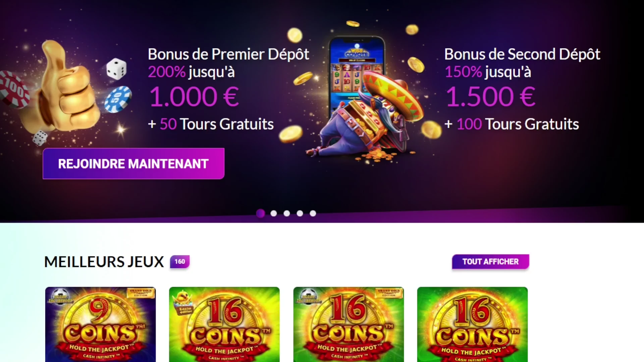Select the first carousel dot

coord(261,213)
